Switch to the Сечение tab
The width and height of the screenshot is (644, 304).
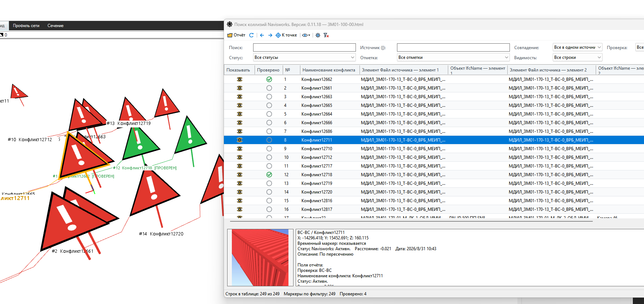(x=56, y=26)
